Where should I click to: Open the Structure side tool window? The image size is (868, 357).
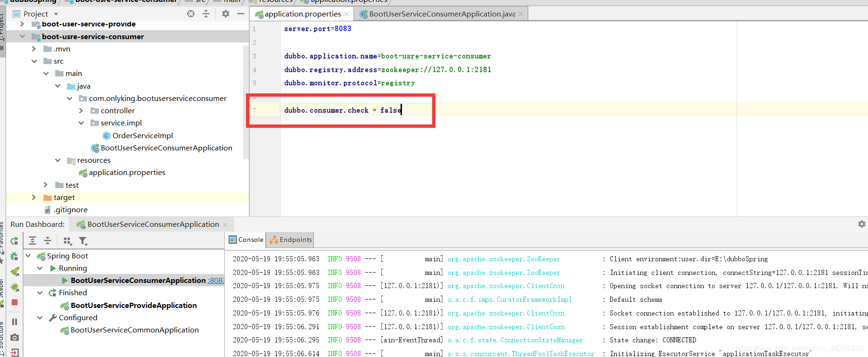2,339
